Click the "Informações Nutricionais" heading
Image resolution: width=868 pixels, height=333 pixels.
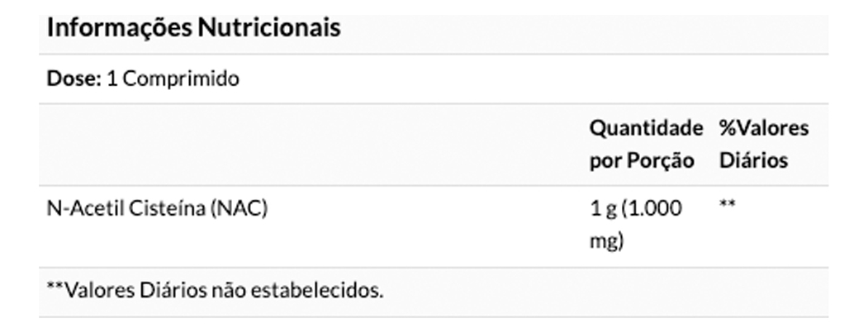tap(193, 28)
